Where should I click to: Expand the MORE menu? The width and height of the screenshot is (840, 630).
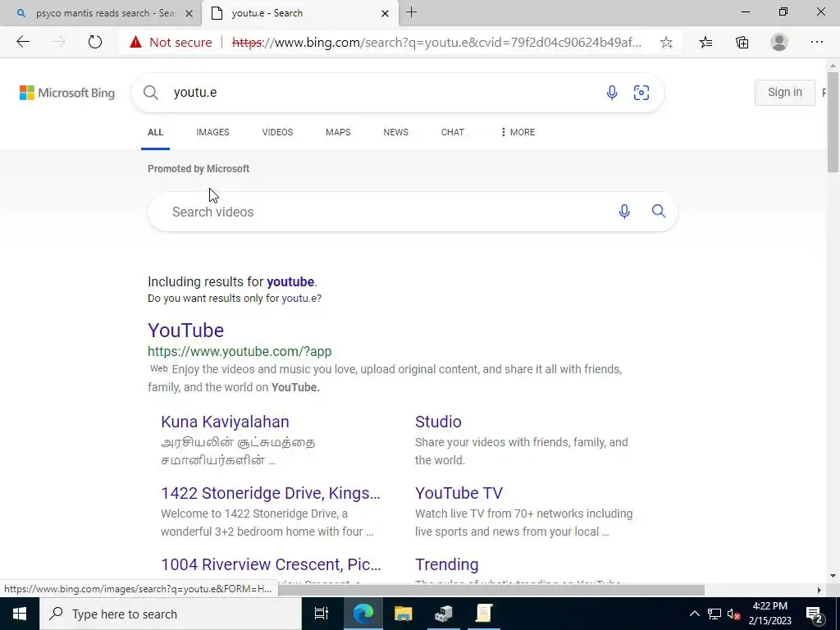[x=518, y=132]
